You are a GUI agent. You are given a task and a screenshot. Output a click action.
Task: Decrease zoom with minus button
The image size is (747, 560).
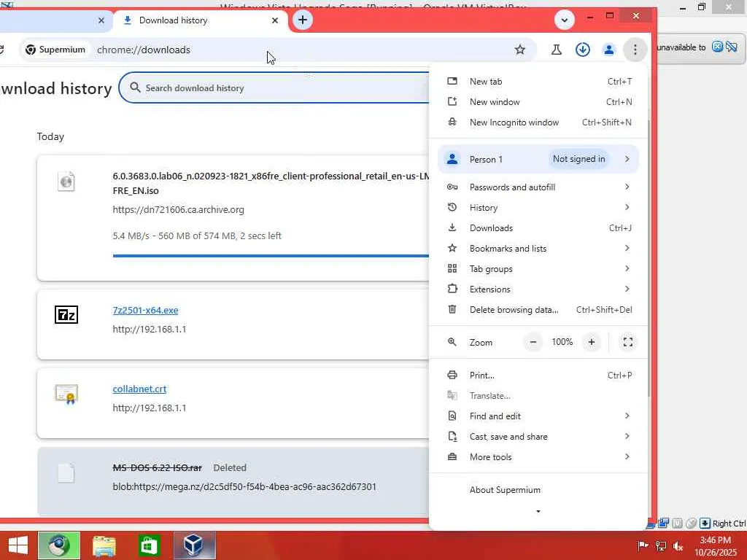click(x=533, y=342)
